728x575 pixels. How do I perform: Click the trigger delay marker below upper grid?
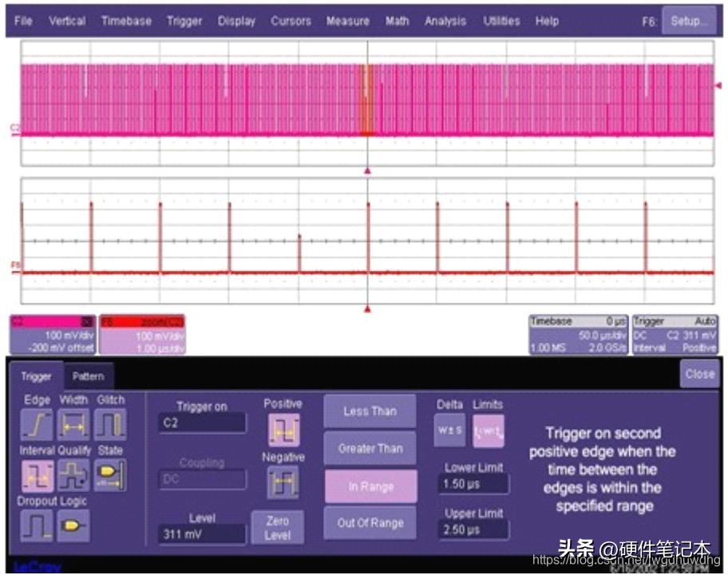click(367, 172)
